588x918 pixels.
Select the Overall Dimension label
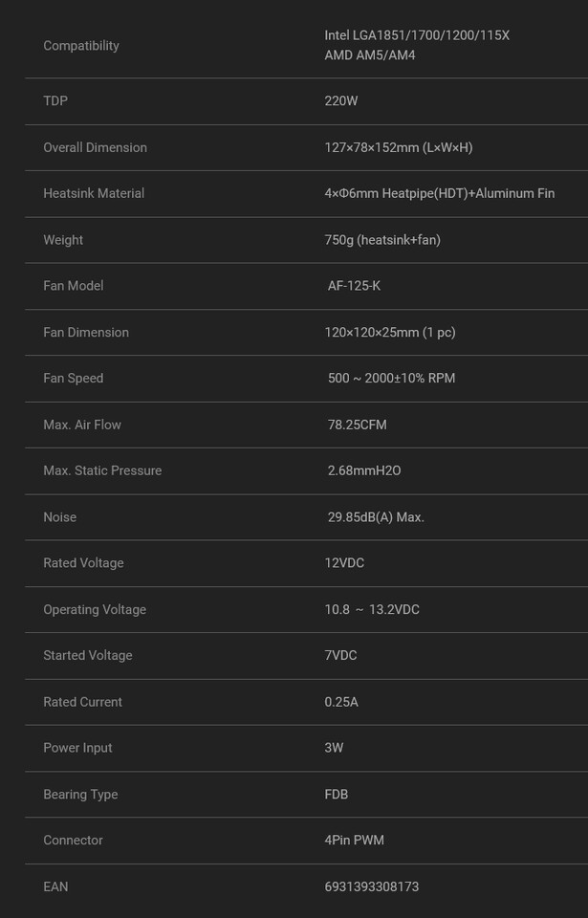click(95, 147)
